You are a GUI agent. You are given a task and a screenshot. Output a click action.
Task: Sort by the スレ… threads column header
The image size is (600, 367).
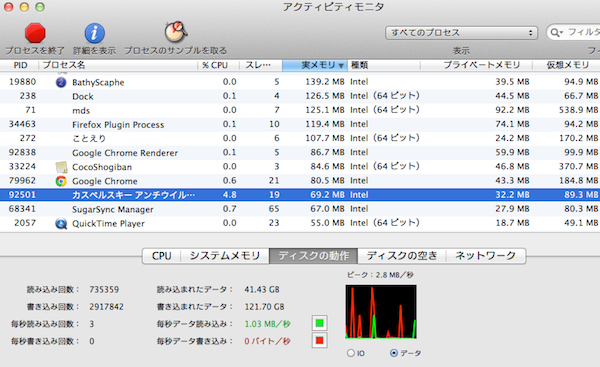point(261,65)
